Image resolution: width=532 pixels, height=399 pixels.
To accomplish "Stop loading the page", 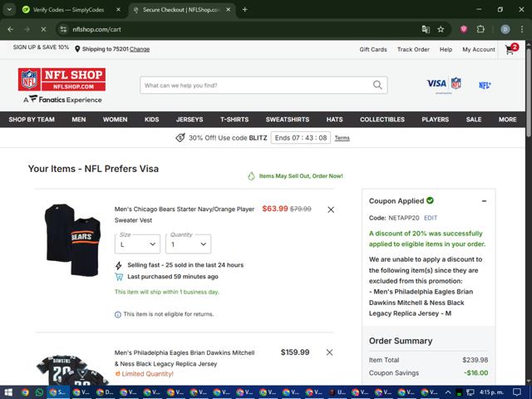I will pos(43,29).
